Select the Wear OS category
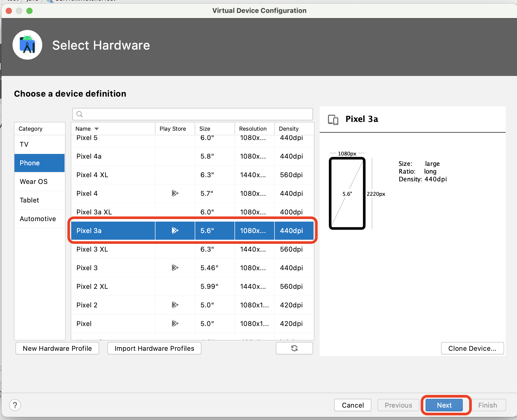The width and height of the screenshot is (517, 420). [x=34, y=182]
